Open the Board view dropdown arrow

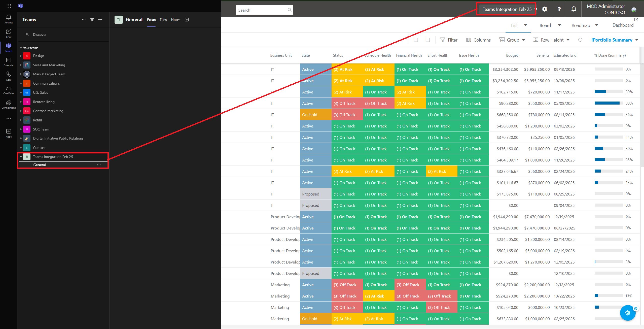pos(559,25)
